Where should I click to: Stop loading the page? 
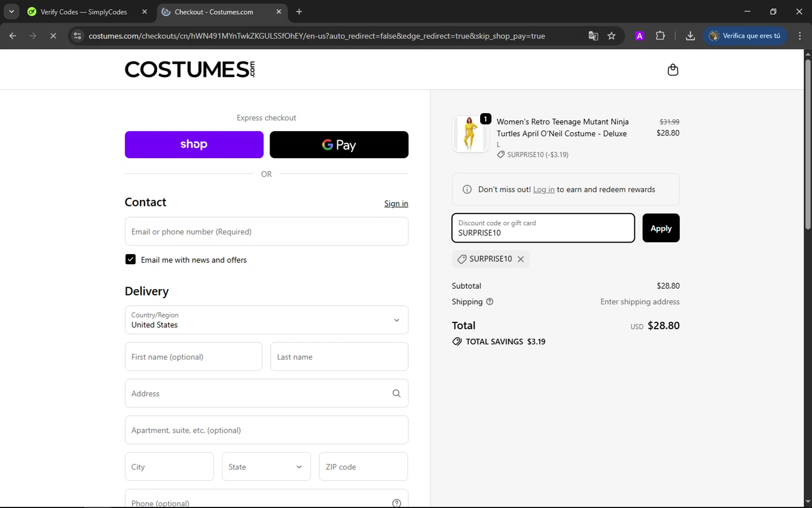click(x=53, y=36)
